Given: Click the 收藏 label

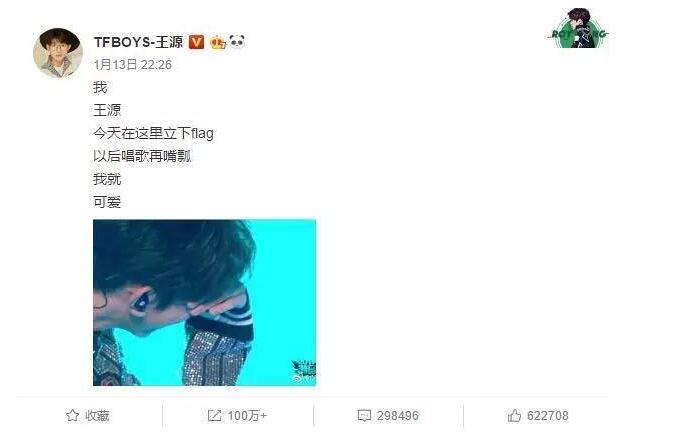Looking at the screenshot, I should click(x=97, y=416).
